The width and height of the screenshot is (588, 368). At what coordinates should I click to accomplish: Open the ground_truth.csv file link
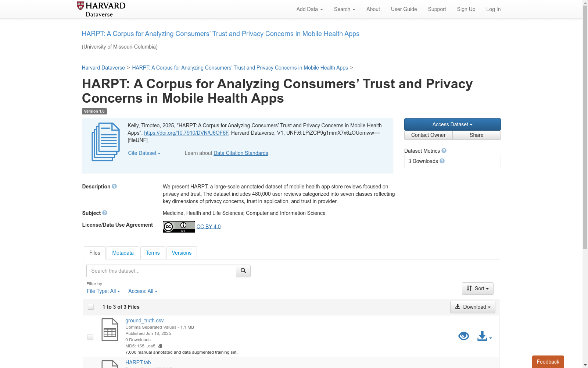[144, 321]
